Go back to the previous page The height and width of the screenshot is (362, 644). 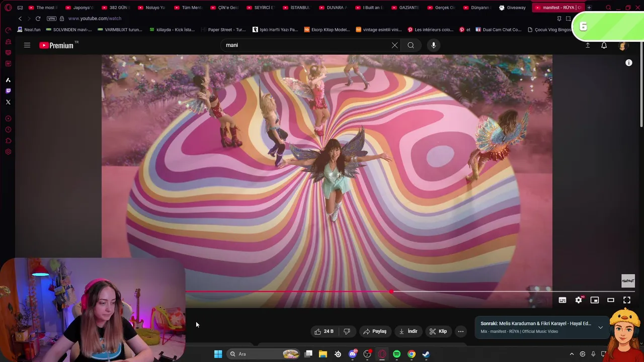(x=20, y=19)
